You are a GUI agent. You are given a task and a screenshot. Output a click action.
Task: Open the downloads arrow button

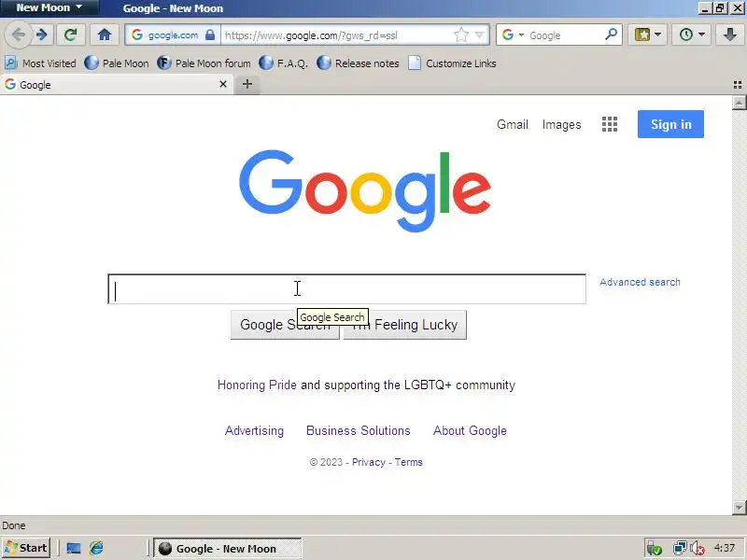[x=729, y=35]
